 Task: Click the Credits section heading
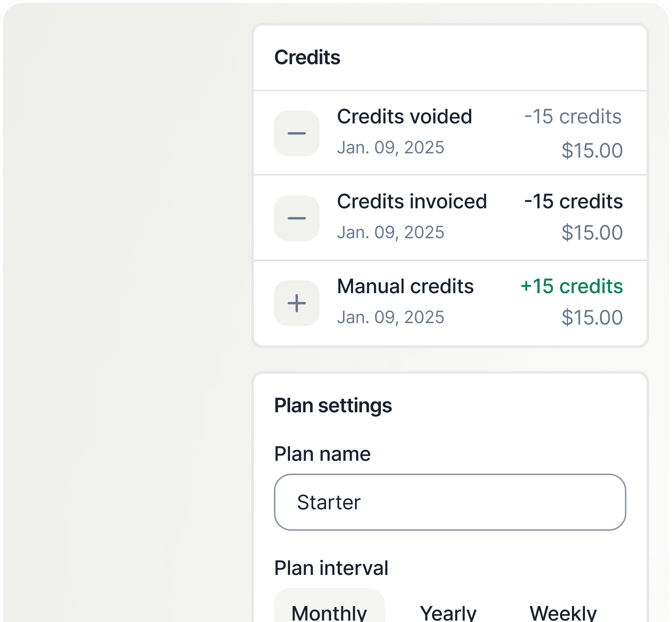click(x=307, y=57)
